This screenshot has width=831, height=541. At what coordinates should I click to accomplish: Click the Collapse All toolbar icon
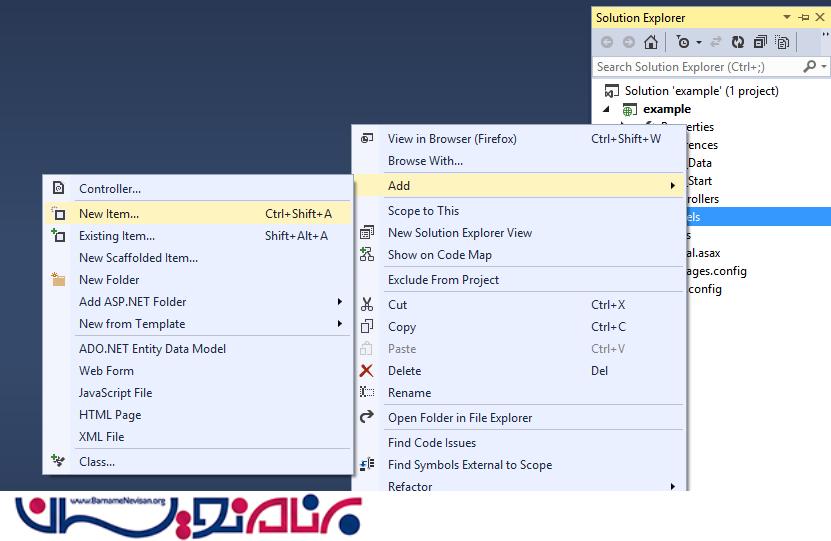coord(760,42)
